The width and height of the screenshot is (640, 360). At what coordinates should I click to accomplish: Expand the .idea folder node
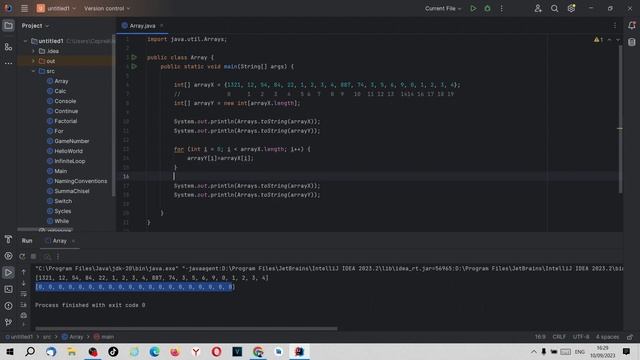tap(33, 51)
